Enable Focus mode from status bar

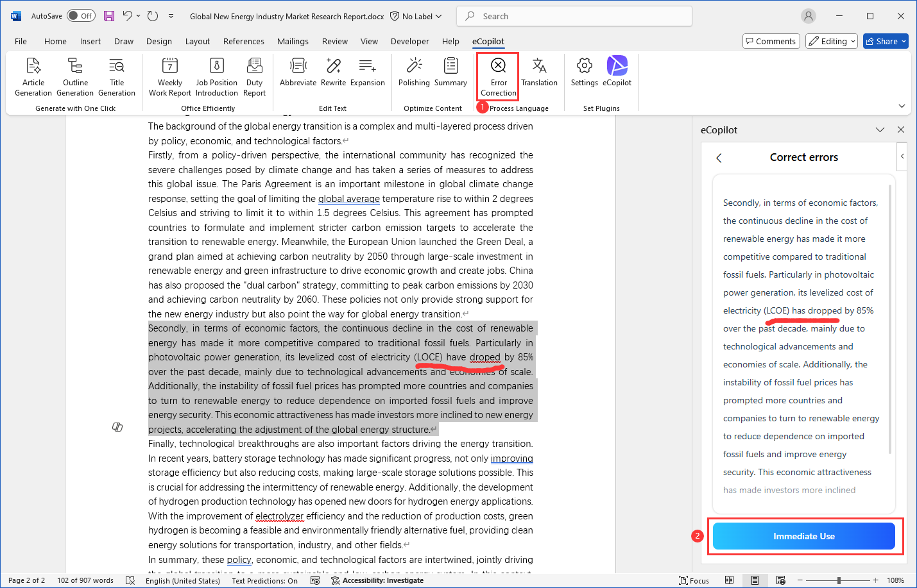(x=694, y=580)
